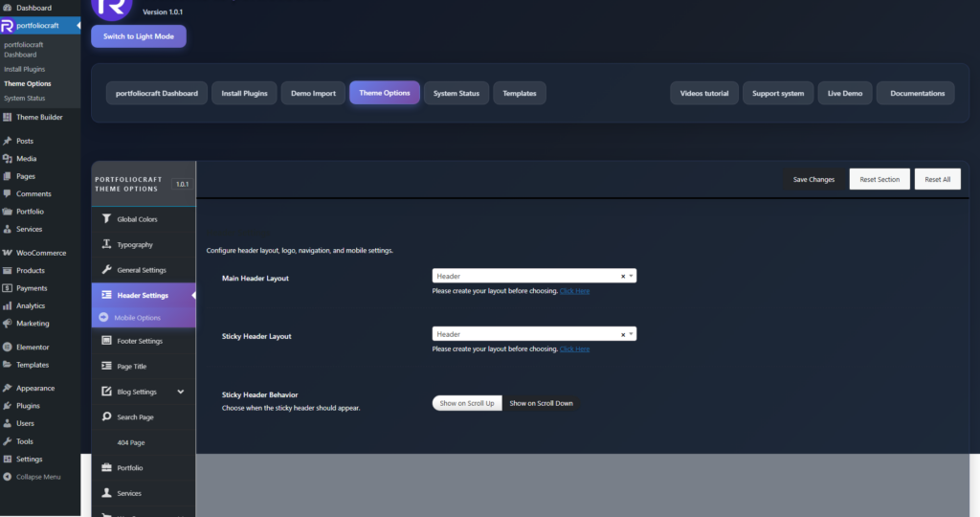Open the System Status tab
Image resolution: width=980 pixels, height=517 pixels.
(x=457, y=93)
